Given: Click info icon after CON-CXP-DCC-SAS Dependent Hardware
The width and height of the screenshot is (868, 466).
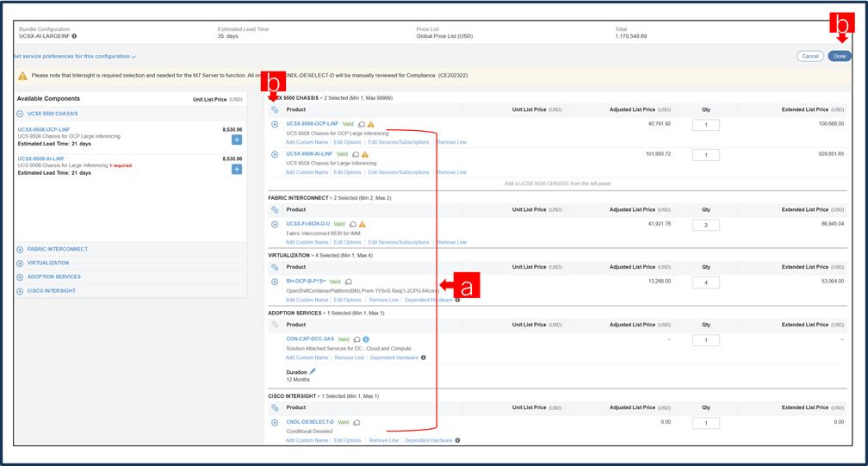Looking at the screenshot, I should click(x=424, y=357).
